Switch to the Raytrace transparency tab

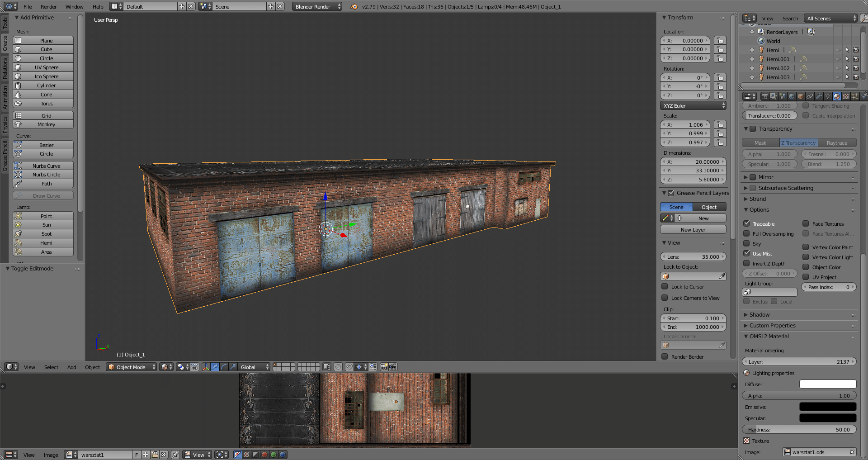837,143
